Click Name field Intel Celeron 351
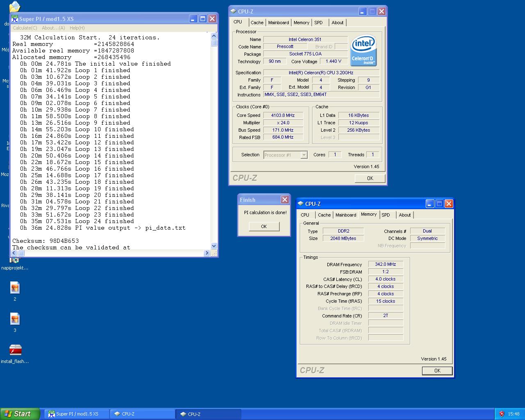 (x=305, y=39)
